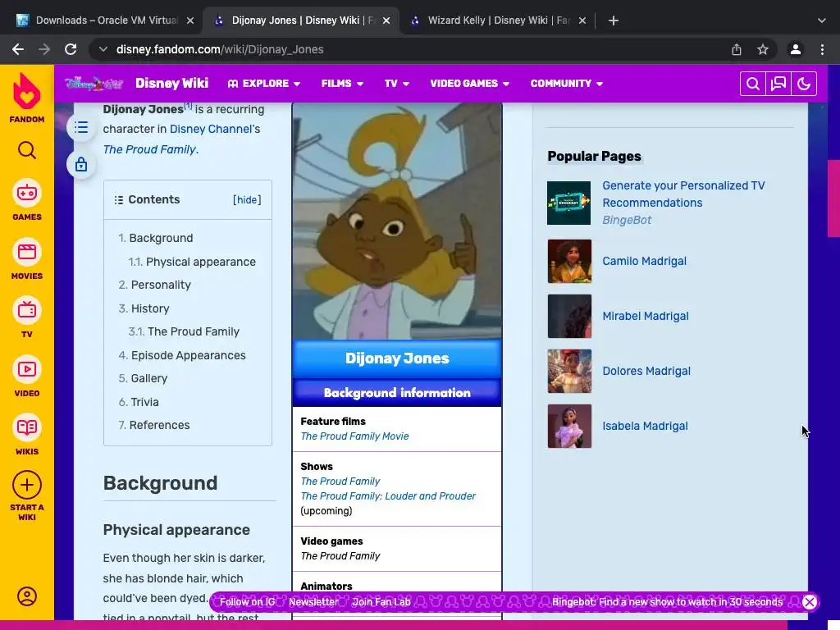Screen dimensions: 840x630
Task: Follow the Disney Channel link
Action: coord(211,129)
